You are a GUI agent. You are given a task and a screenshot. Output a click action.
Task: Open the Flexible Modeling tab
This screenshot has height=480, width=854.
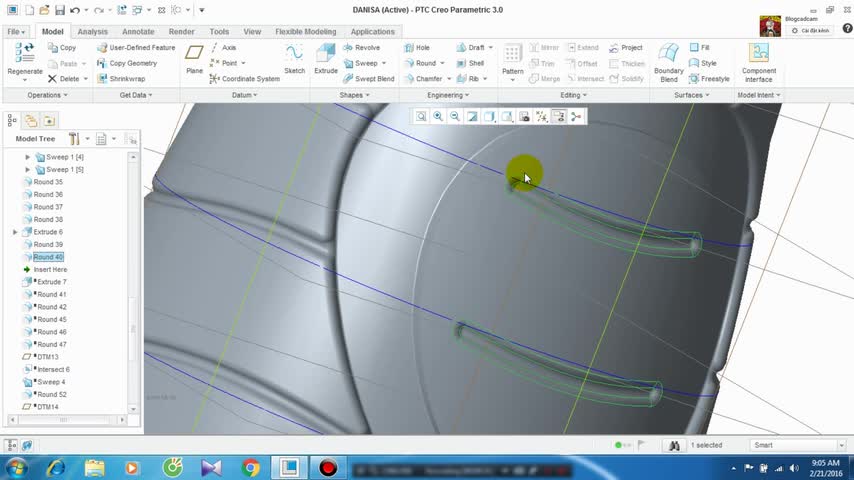305,32
